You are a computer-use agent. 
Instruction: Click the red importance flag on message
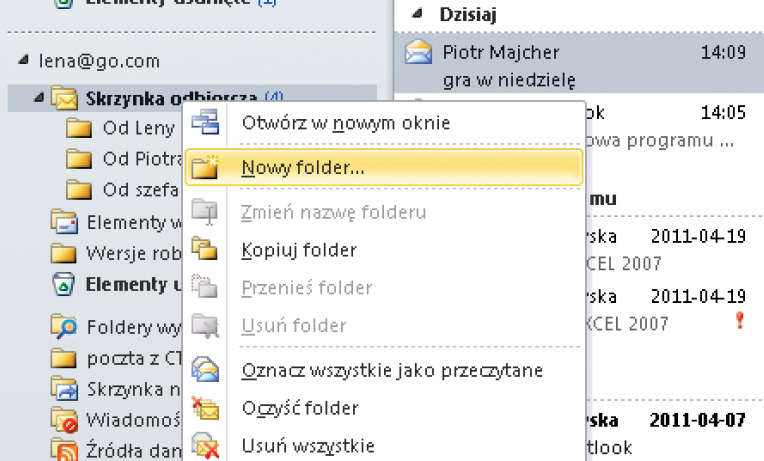point(741,320)
